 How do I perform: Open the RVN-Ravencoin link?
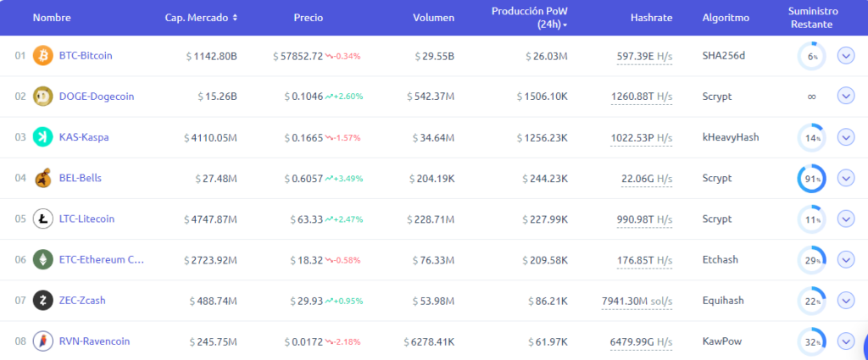tap(95, 341)
